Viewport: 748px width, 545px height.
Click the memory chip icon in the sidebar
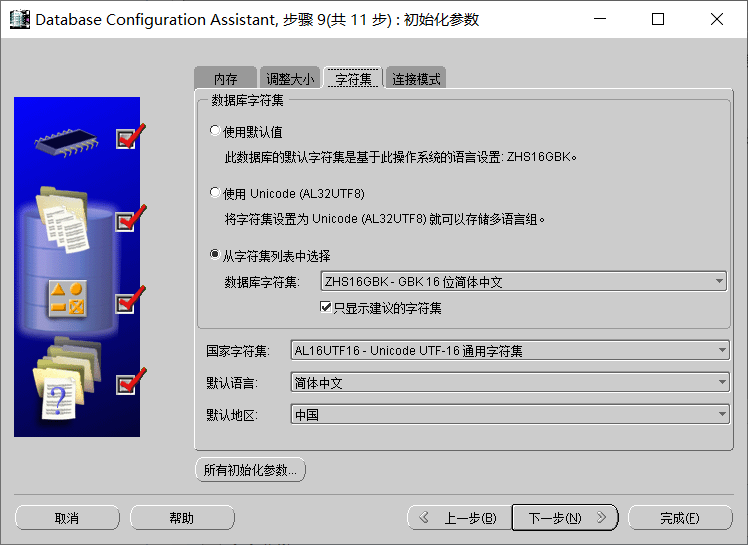pyautogui.click(x=66, y=142)
